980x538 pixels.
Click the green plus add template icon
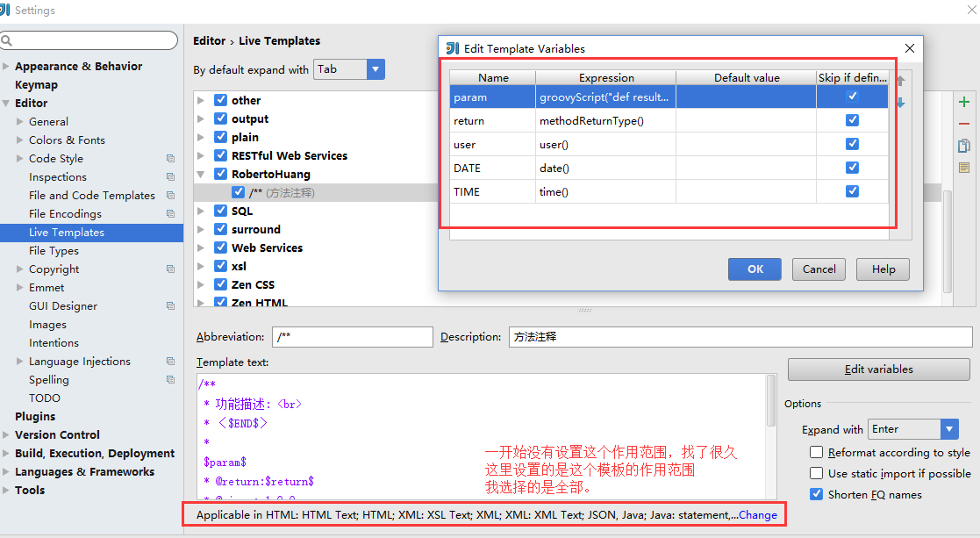point(963,102)
